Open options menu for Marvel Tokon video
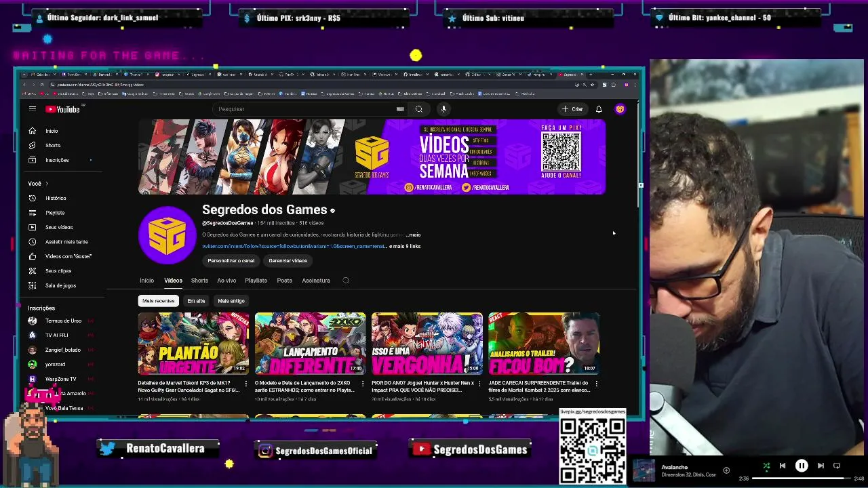 coord(245,384)
